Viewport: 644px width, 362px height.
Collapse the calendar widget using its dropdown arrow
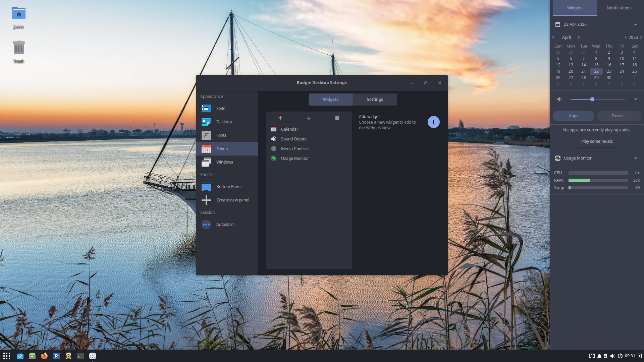[635, 24]
